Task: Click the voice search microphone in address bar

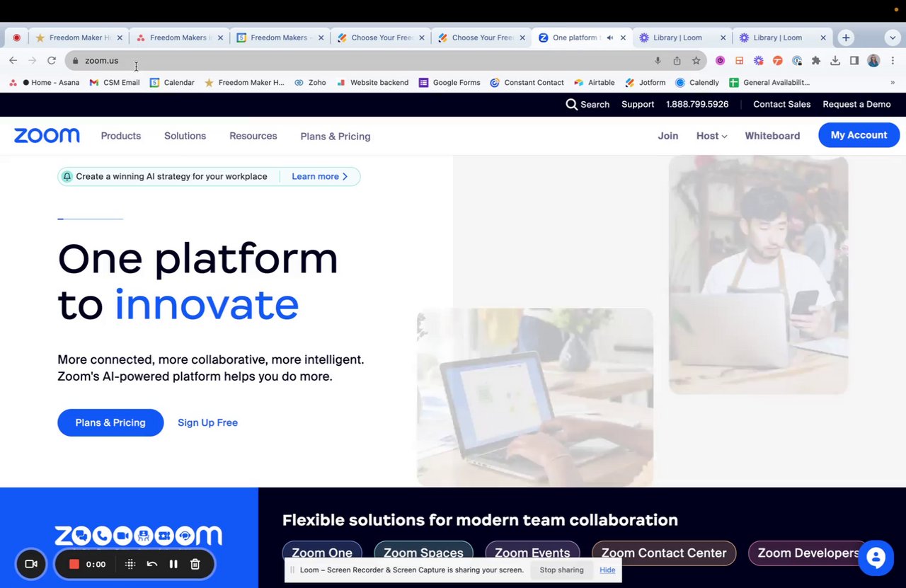Action: point(658,61)
